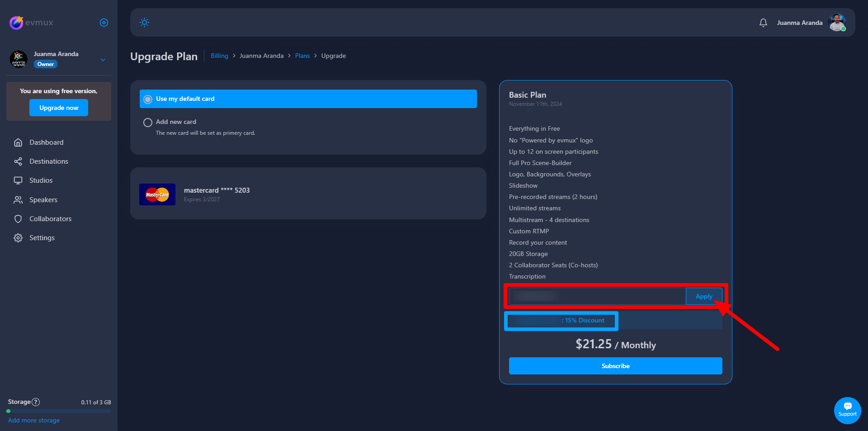Click the 'Multistream - 4 destinations' feature line
Image resolution: width=868 pixels, height=431 pixels.
[549, 220]
